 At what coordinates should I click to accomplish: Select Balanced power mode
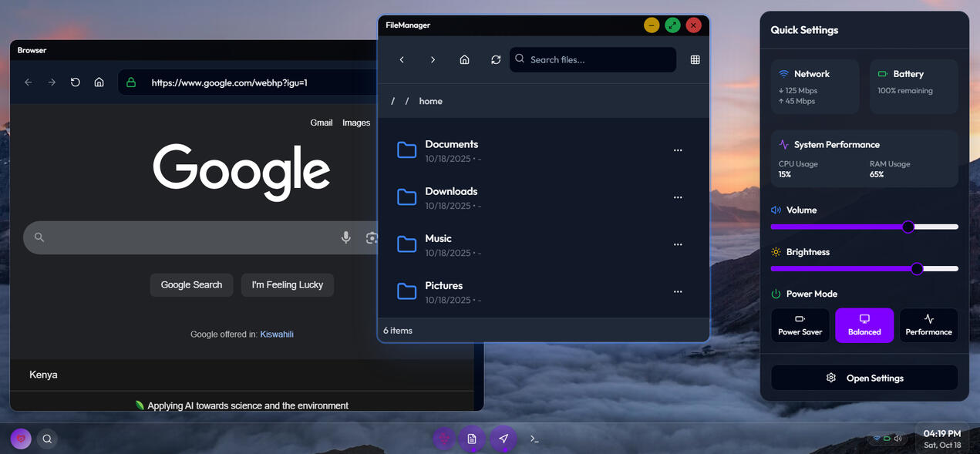864,325
